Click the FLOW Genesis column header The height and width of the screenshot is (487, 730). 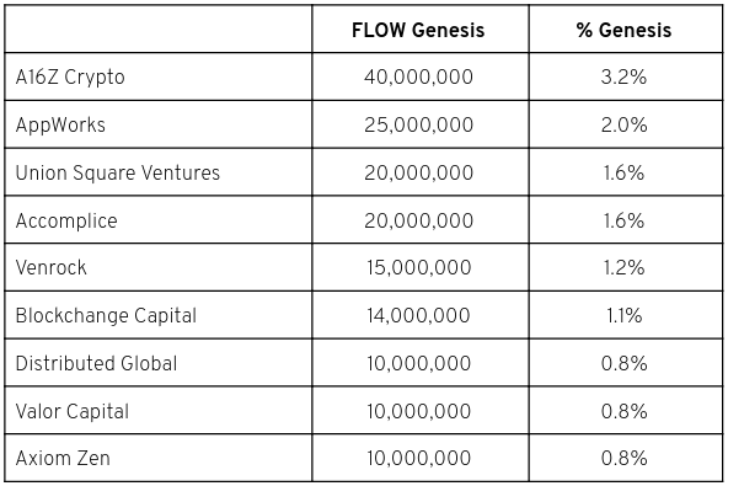point(418,31)
